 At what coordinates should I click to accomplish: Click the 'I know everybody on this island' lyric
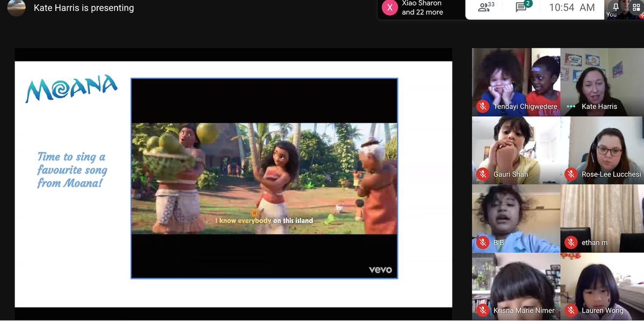[264, 220]
